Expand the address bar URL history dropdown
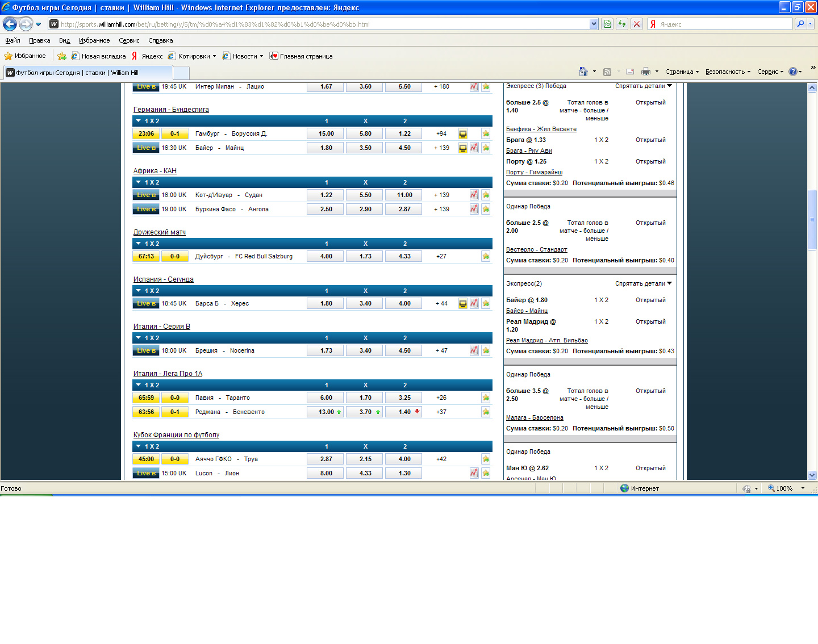This screenshot has width=818, height=644. pos(594,24)
